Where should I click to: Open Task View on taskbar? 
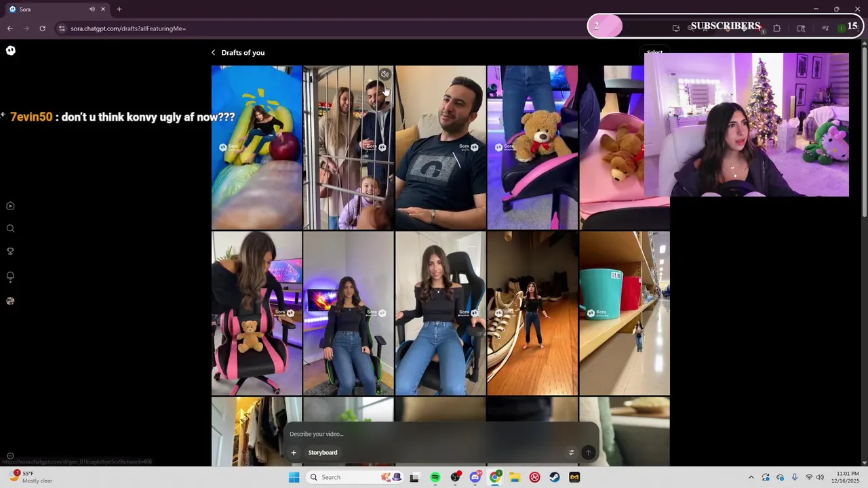(414, 477)
